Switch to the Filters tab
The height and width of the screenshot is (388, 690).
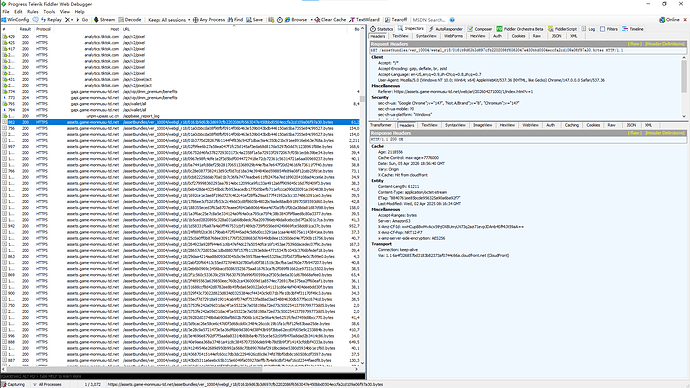pos(609,29)
